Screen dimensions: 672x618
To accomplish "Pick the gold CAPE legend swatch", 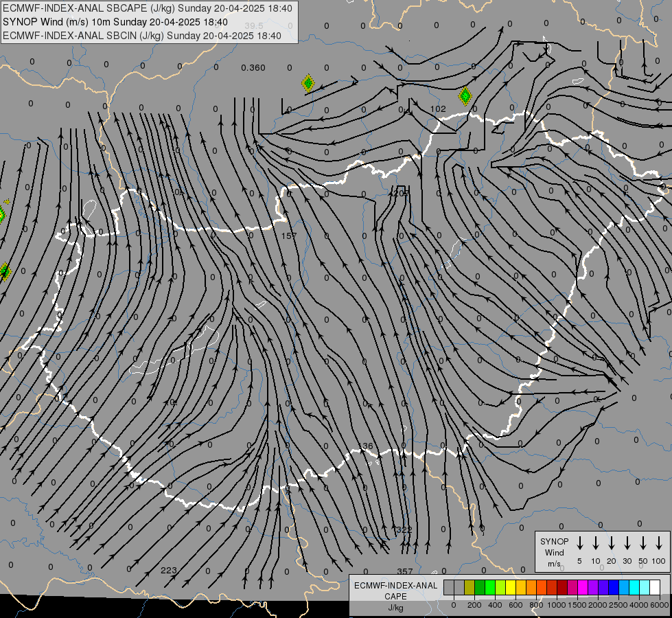I will [521, 587].
